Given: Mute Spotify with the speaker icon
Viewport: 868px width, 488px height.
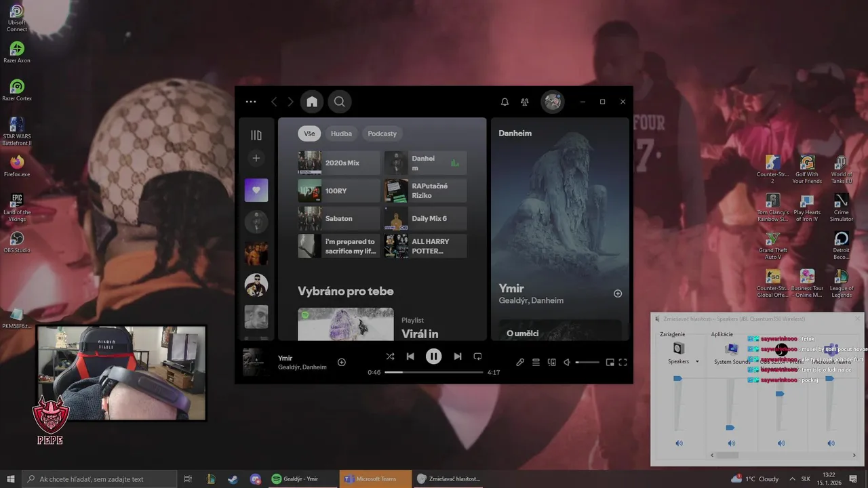Looking at the screenshot, I should click(567, 363).
